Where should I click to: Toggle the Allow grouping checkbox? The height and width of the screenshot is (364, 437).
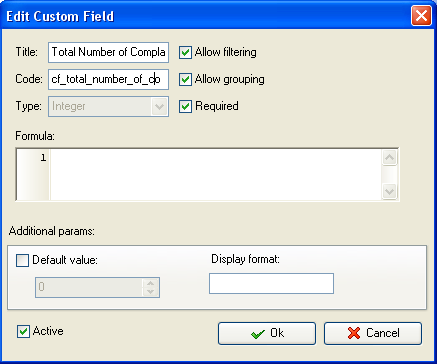185,79
